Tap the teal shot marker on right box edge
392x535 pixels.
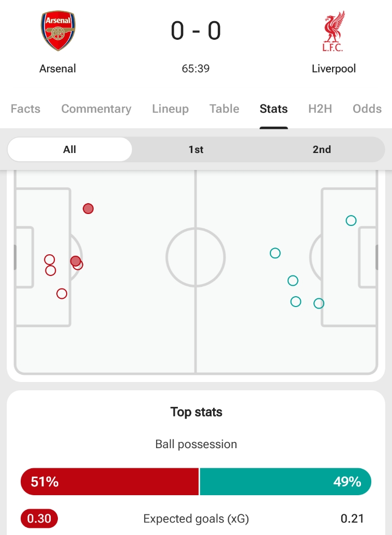coord(319,303)
